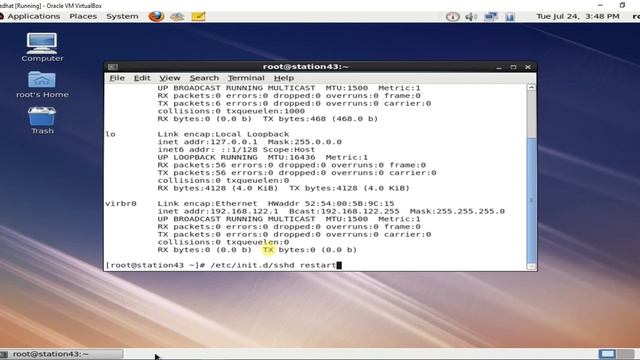
Task: Open the Trash desktop icon
Action: pos(42,120)
